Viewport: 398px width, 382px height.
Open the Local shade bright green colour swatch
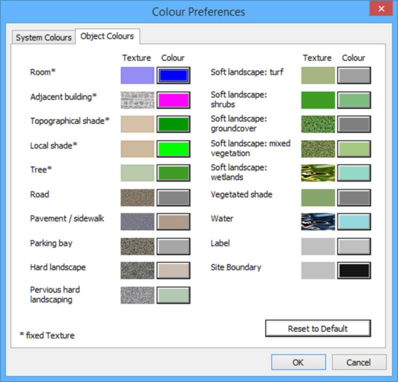click(x=173, y=149)
